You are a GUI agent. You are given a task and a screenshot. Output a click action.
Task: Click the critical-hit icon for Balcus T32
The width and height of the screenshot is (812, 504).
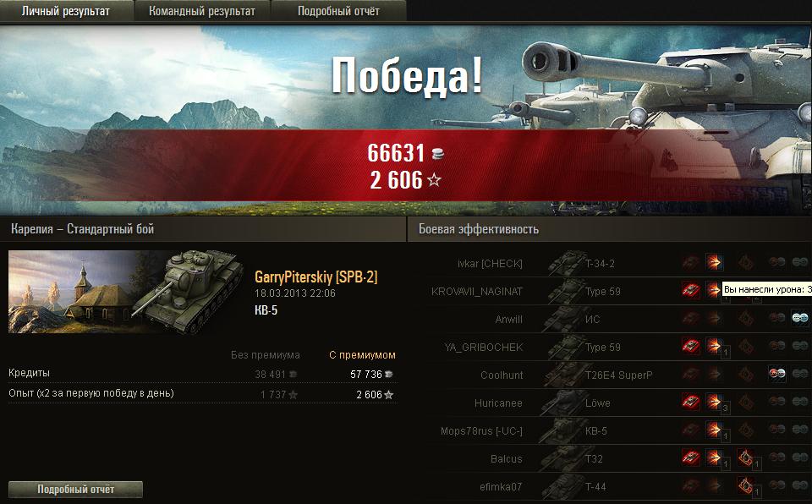click(745, 457)
